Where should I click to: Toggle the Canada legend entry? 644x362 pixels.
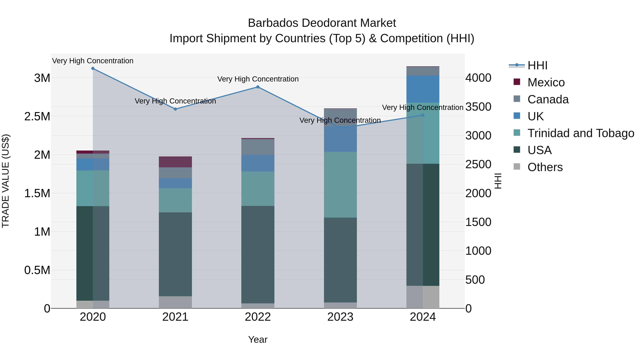coord(541,99)
